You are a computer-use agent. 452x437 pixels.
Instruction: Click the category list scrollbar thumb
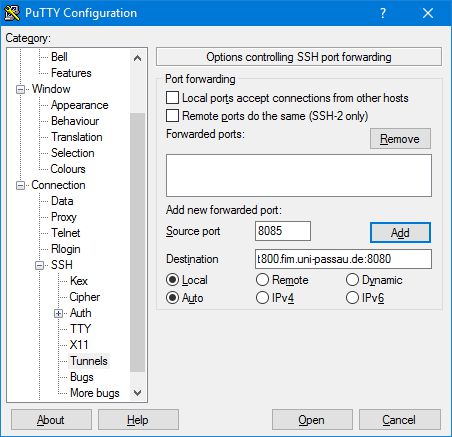click(137, 242)
